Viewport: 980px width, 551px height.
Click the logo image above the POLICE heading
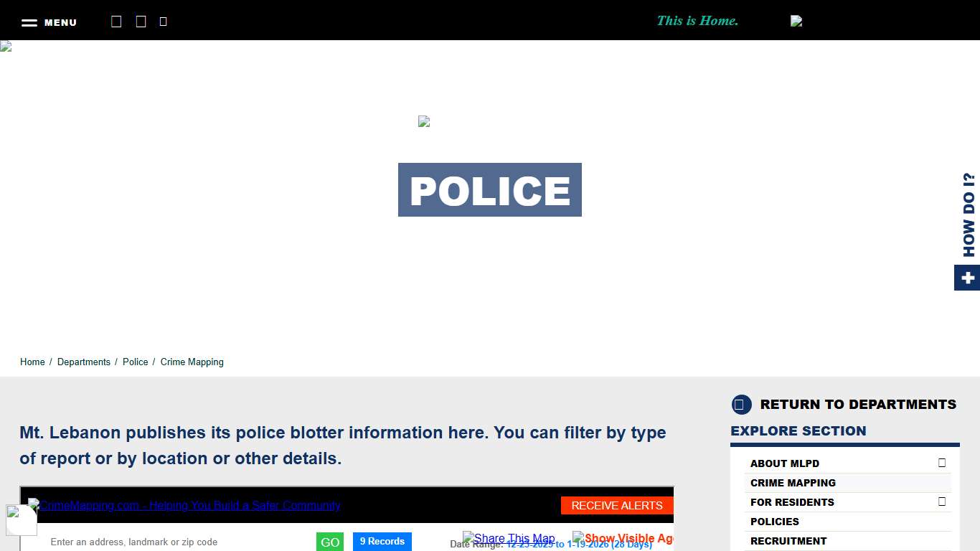(424, 121)
